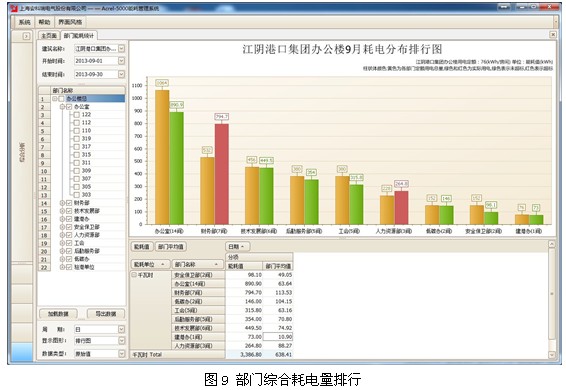The width and height of the screenshot is (566, 390).
Task: Click the 加载数据 button
Action: pyautogui.click(x=58, y=314)
